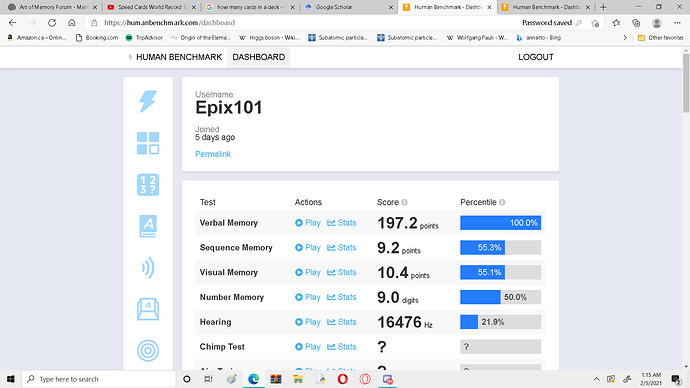Open the Amazon.ca bookmark
The image size is (690, 388).
tap(37, 38)
